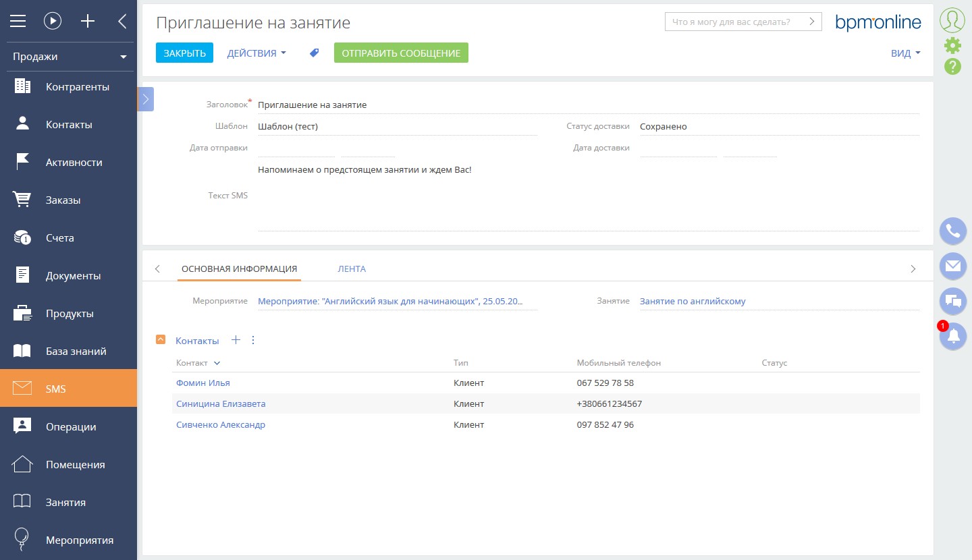Open the Фомин Илья contact link
972x560 pixels.
pyautogui.click(x=203, y=383)
